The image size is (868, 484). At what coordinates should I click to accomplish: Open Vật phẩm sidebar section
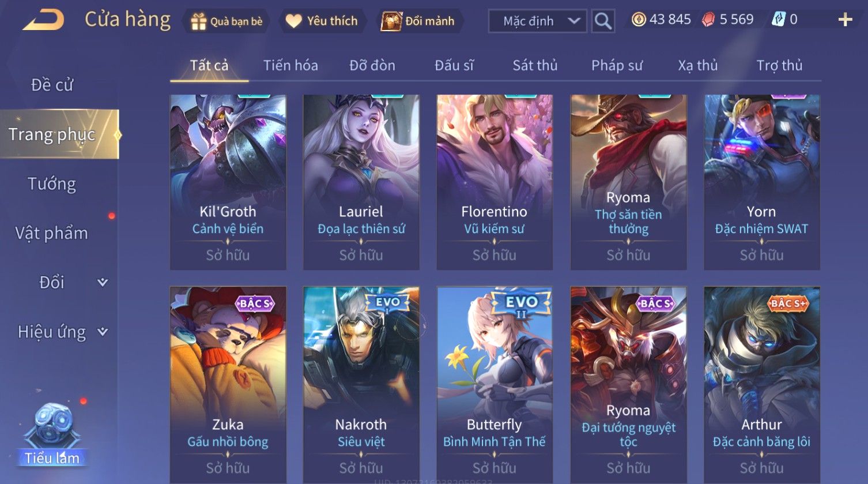point(52,233)
